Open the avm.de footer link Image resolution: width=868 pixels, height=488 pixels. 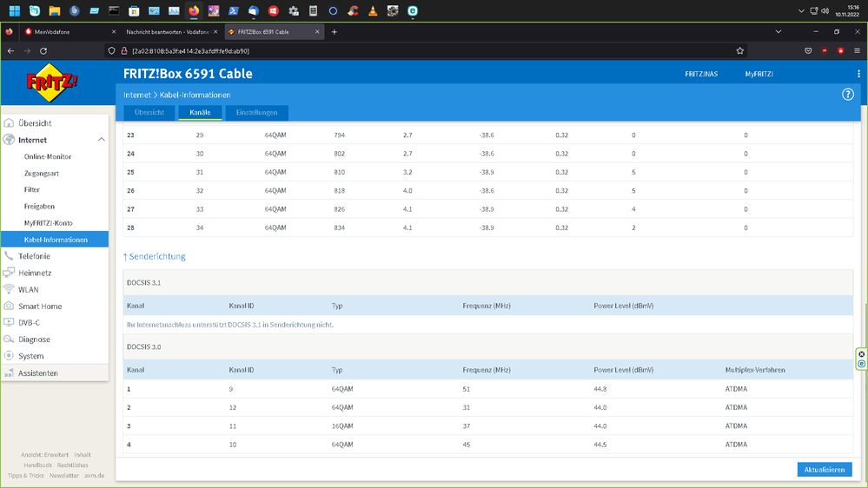[94, 476]
